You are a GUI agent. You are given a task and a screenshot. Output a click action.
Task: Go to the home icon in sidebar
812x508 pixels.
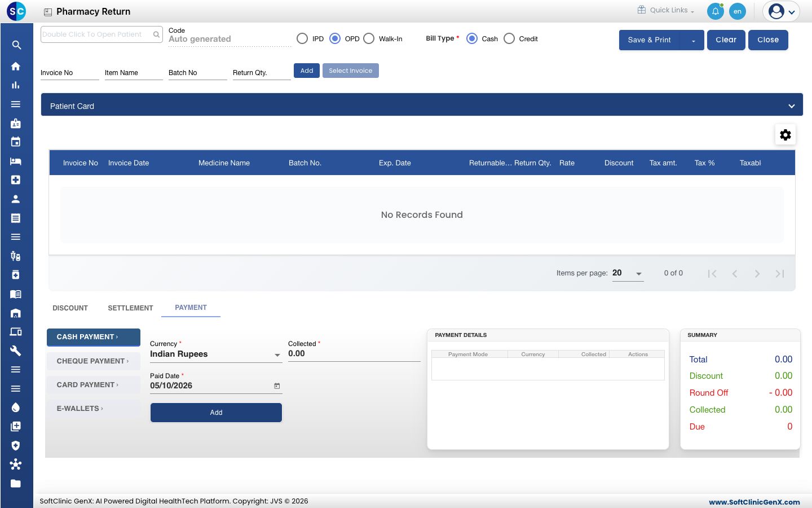[x=16, y=66]
